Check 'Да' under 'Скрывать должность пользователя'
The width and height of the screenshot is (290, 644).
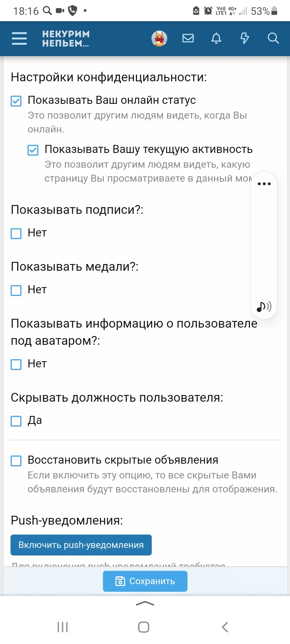pos(16,421)
